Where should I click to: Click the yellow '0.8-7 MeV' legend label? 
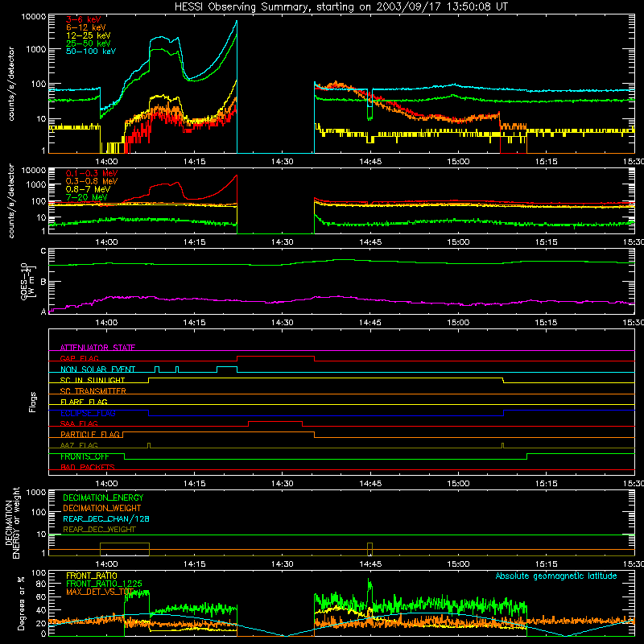(88, 189)
